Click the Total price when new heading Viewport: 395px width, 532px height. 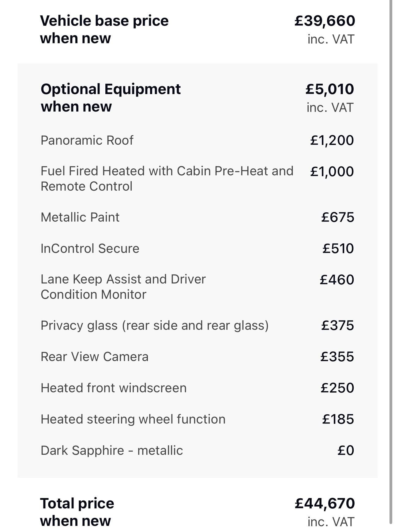[x=77, y=512]
